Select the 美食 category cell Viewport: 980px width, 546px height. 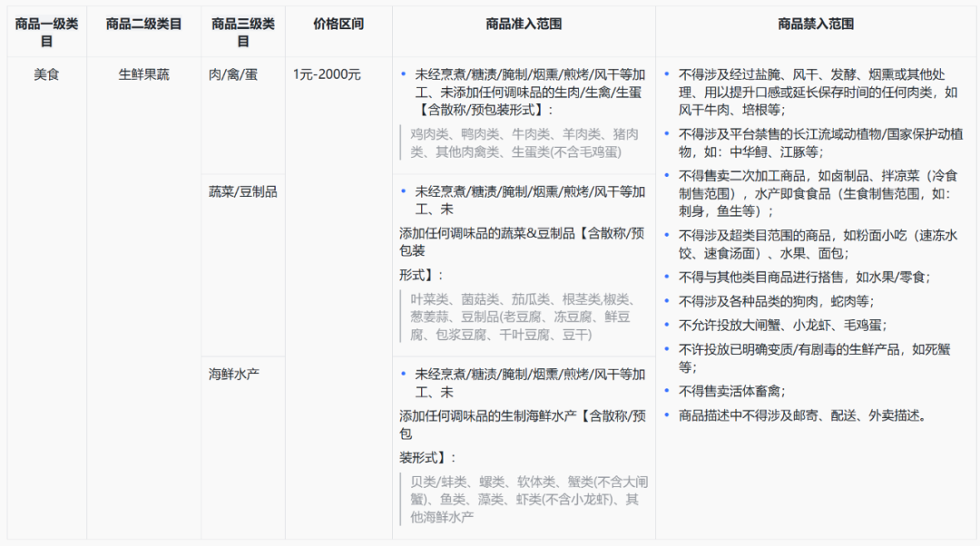point(46,74)
